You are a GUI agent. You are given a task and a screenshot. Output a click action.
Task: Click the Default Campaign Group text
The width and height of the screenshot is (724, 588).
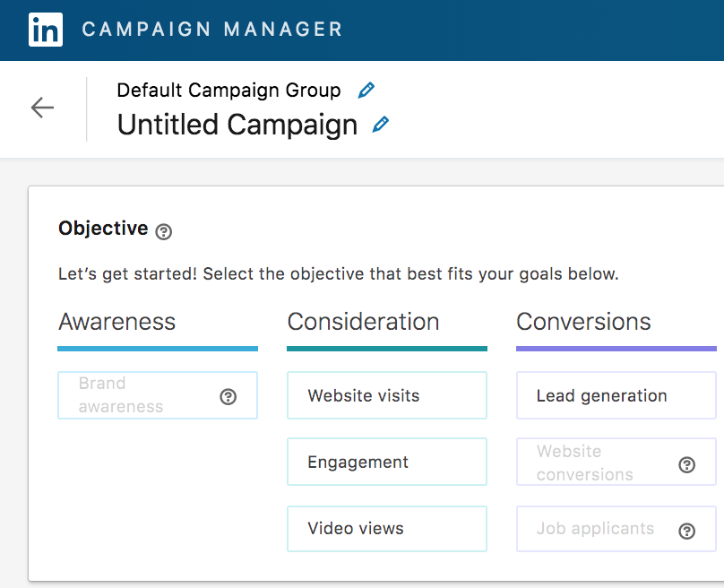(228, 91)
